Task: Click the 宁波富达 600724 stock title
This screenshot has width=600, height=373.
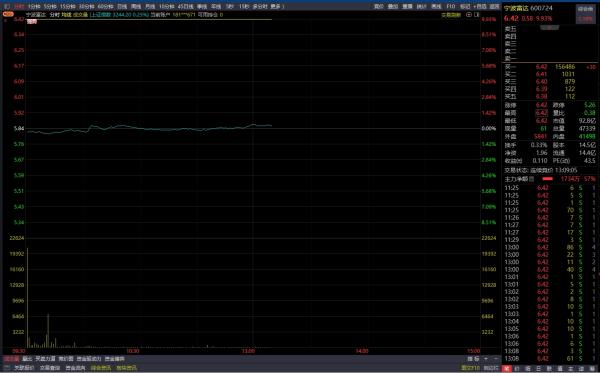Action: 528,8
